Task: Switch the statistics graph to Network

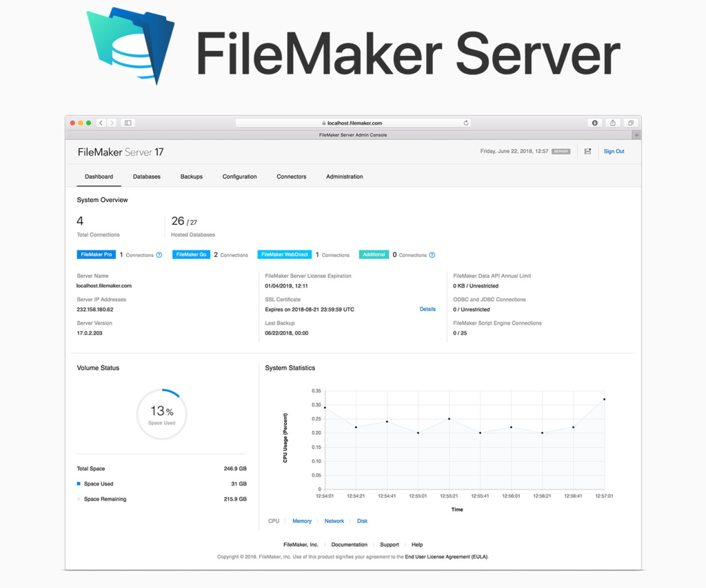Action: (334, 521)
